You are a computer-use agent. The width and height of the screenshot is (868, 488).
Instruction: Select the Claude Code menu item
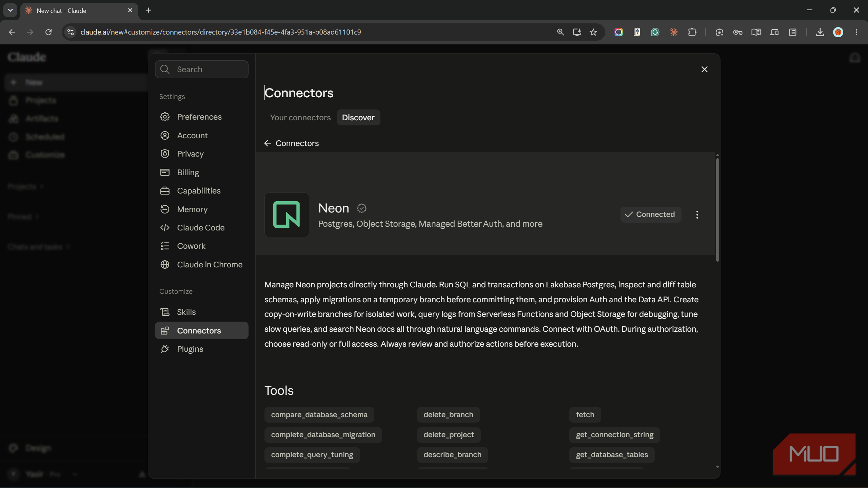pos(202,227)
